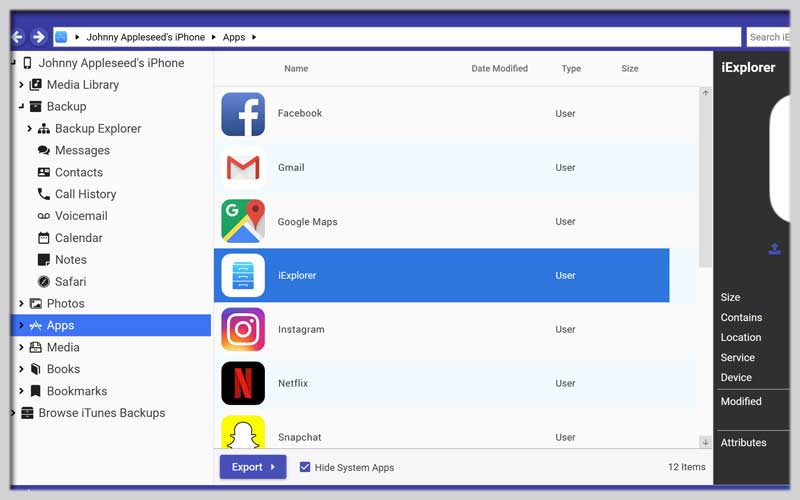Sort list by Name column header
This screenshot has height=500, width=800.
pyautogui.click(x=296, y=68)
